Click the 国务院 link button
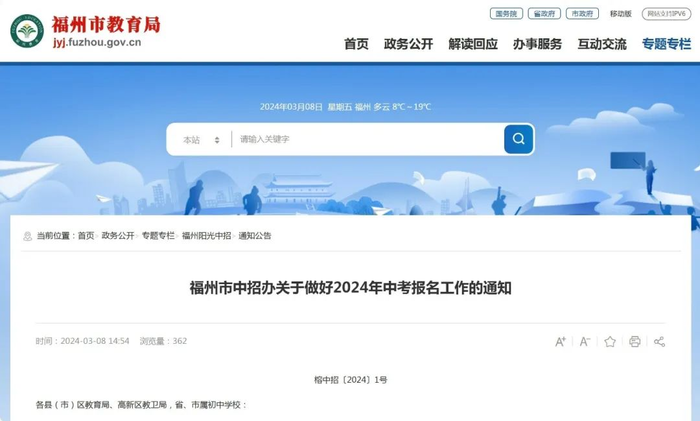700x421 pixels. [x=506, y=13]
